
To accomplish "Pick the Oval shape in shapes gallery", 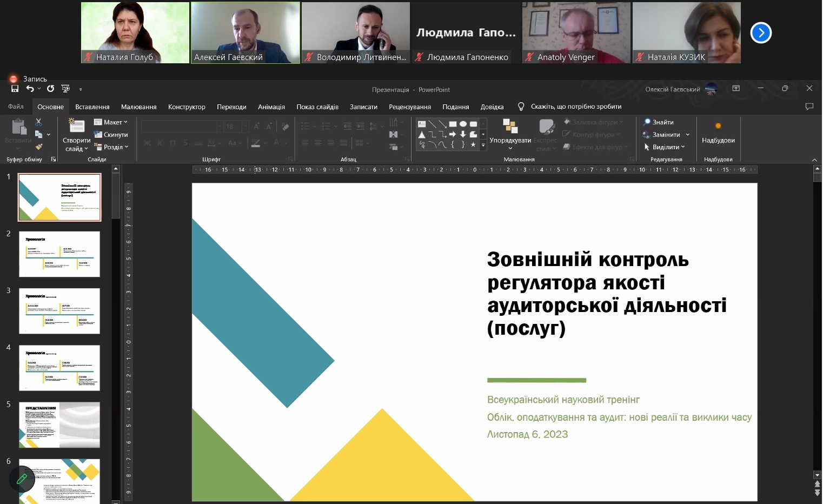I will 463,124.
